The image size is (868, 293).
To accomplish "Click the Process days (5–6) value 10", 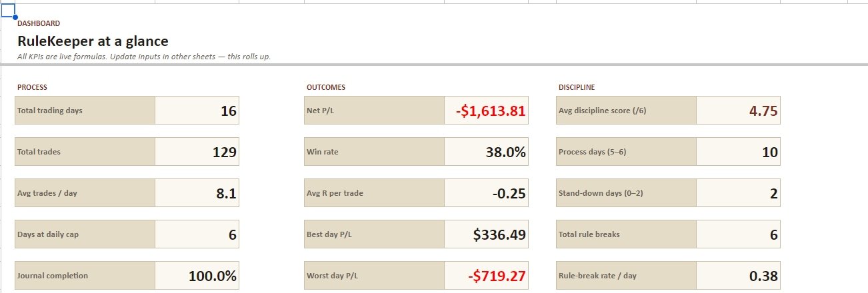I will [x=738, y=152].
